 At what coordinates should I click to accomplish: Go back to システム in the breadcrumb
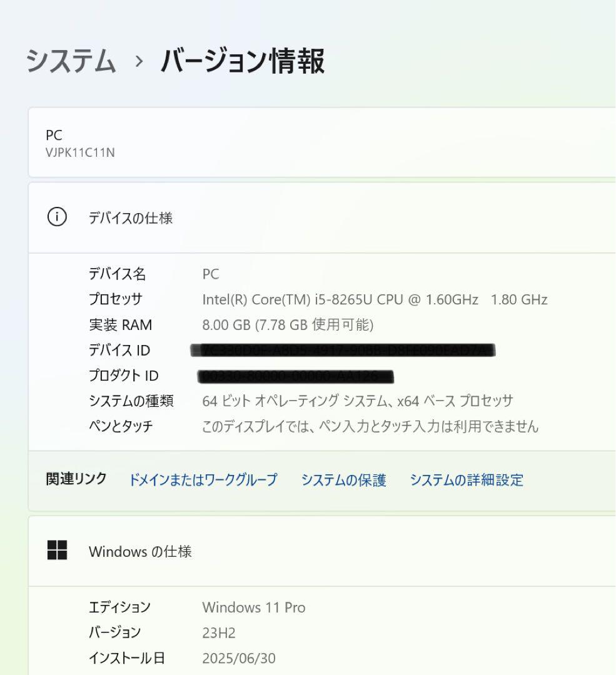pyautogui.click(x=71, y=60)
